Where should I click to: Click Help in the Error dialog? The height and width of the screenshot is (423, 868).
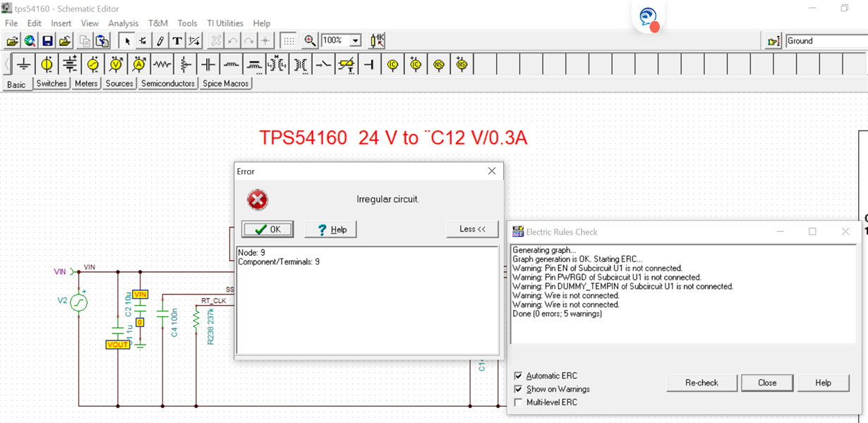[330, 230]
